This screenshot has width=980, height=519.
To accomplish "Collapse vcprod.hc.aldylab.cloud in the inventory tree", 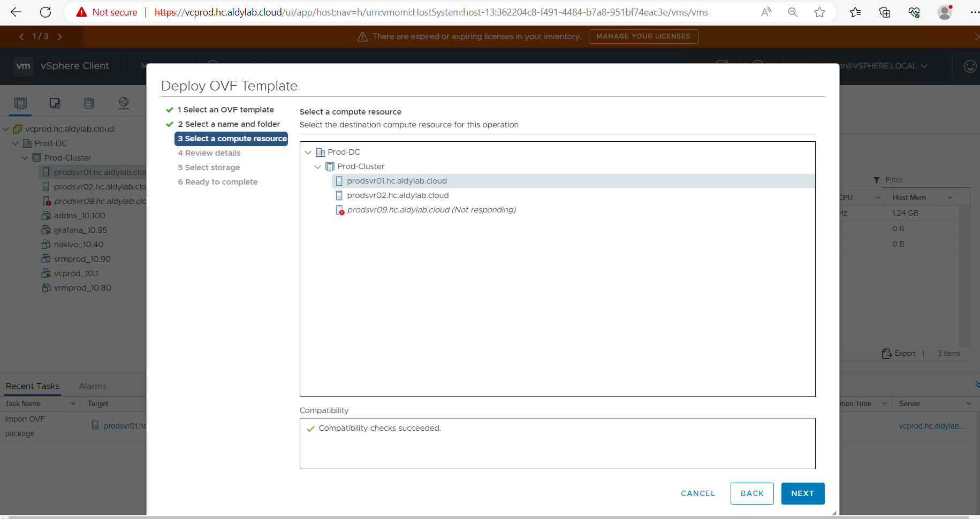I will point(6,129).
